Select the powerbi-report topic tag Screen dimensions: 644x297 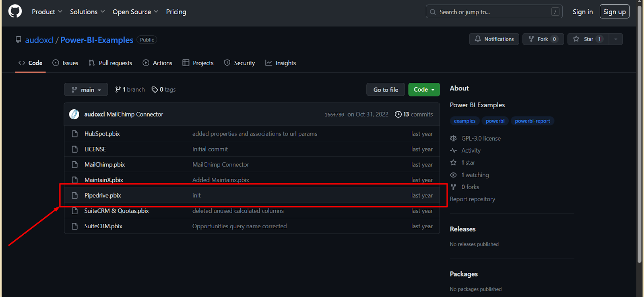(533, 121)
